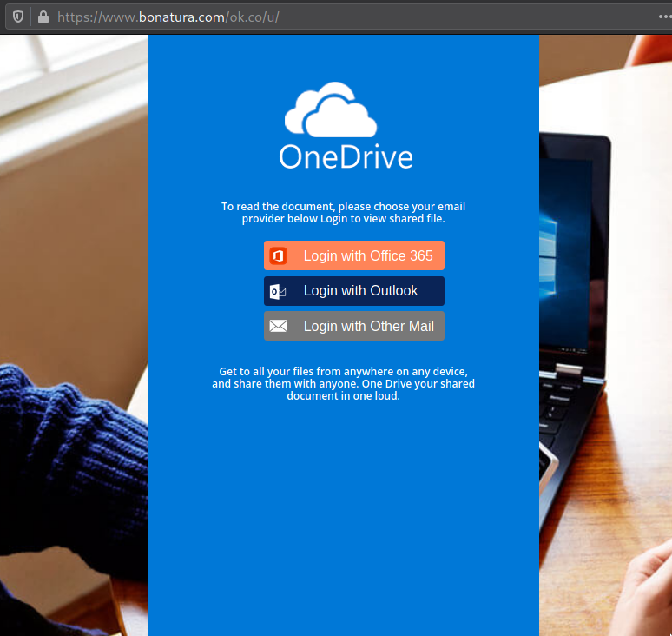Click the Login with Office 365 button
Screen dimensions: 672x636
tap(354, 255)
